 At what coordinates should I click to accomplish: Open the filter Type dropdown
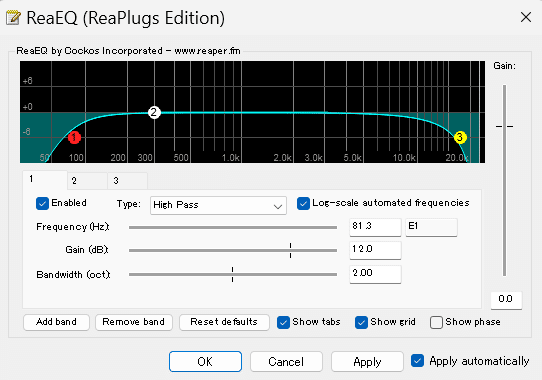click(x=218, y=205)
